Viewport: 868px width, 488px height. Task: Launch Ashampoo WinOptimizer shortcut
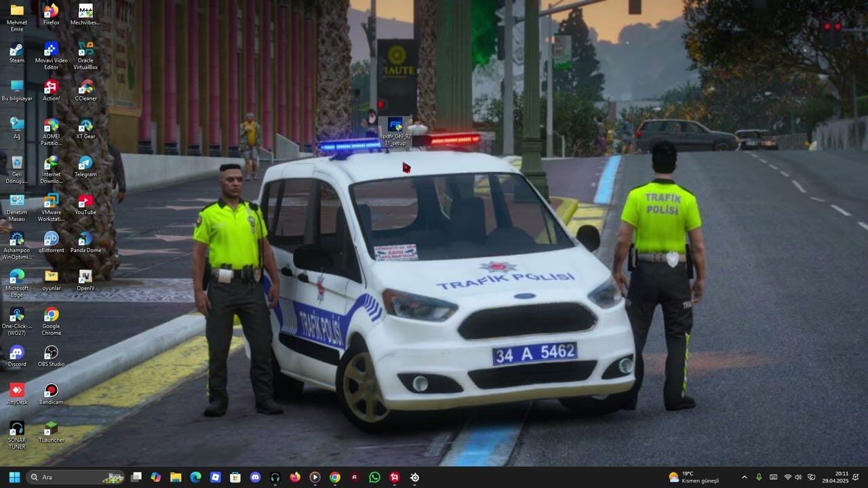point(17,245)
